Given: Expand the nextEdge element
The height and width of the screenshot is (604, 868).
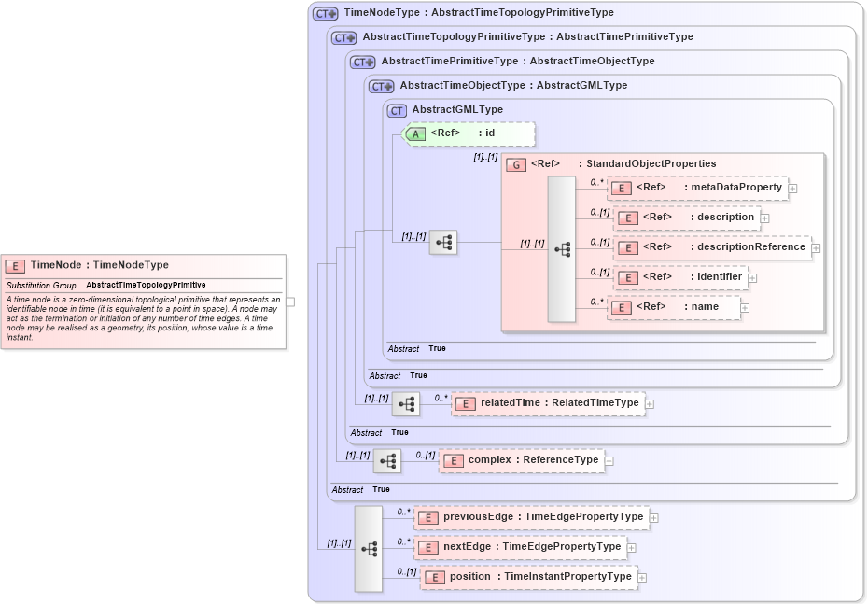Looking at the screenshot, I should click(x=632, y=548).
